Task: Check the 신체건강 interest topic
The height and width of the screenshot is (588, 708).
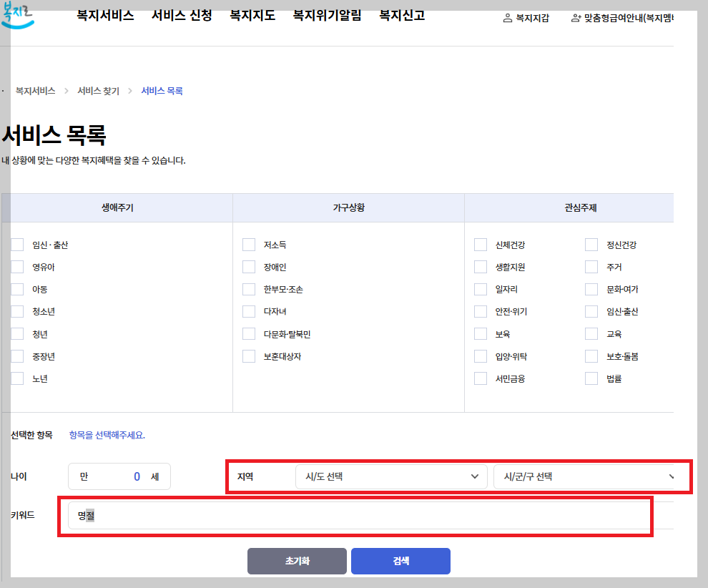Action: (x=481, y=244)
